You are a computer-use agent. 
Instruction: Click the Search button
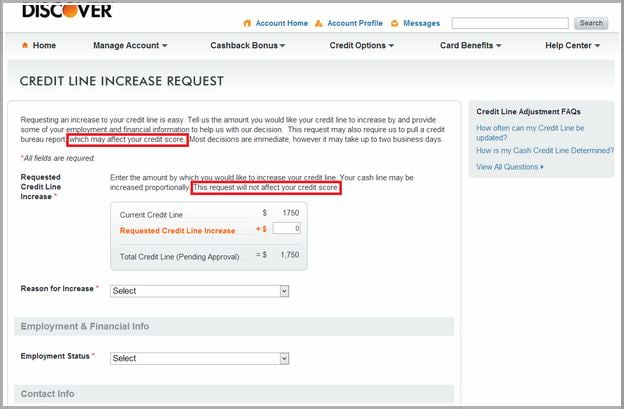tap(591, 23)
